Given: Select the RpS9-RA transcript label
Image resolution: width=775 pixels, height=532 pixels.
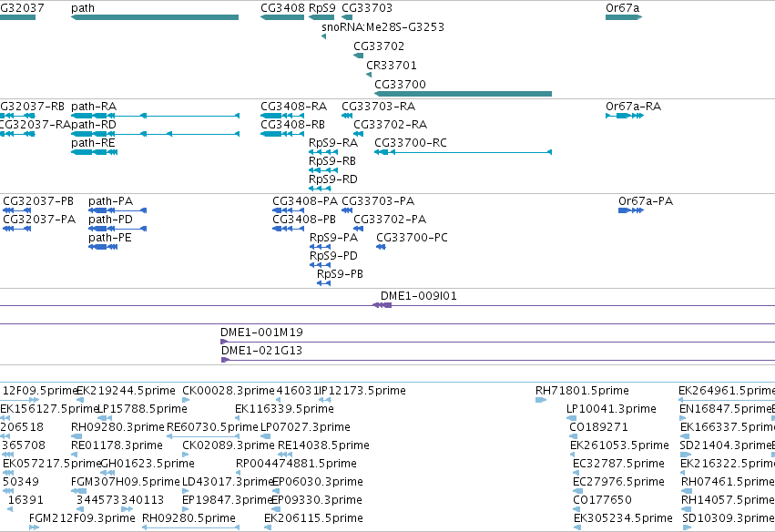Looking at the screenshot, I should (333, 143).
